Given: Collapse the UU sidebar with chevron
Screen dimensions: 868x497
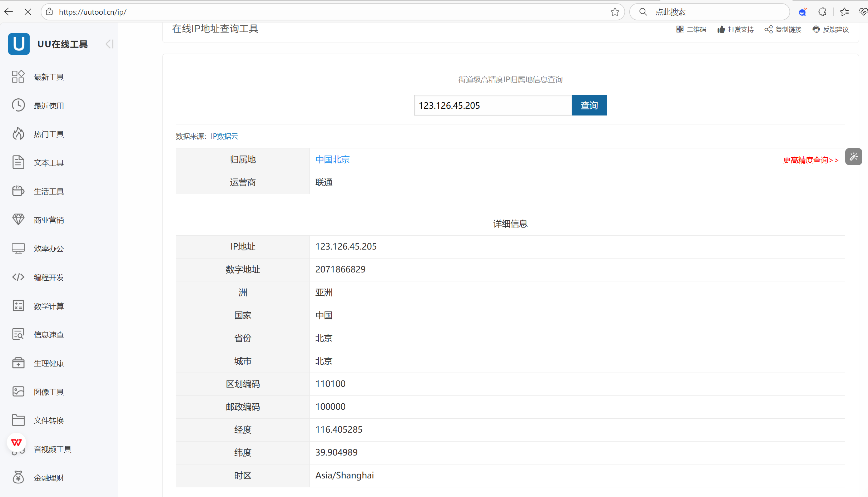Looking at the screenshot, I should point(109,44).
